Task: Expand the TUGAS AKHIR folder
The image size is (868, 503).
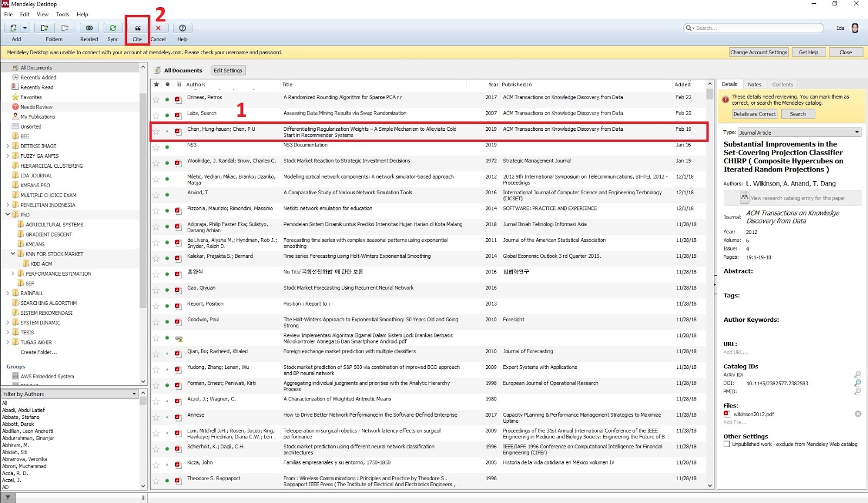Action: tap(8, 342)
